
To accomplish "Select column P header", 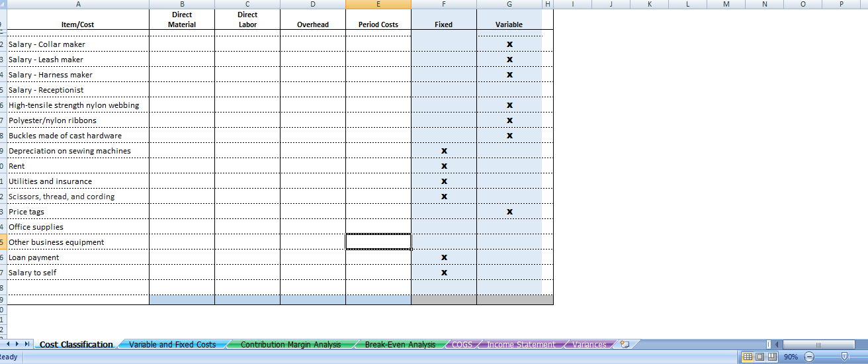I will 842,4.
